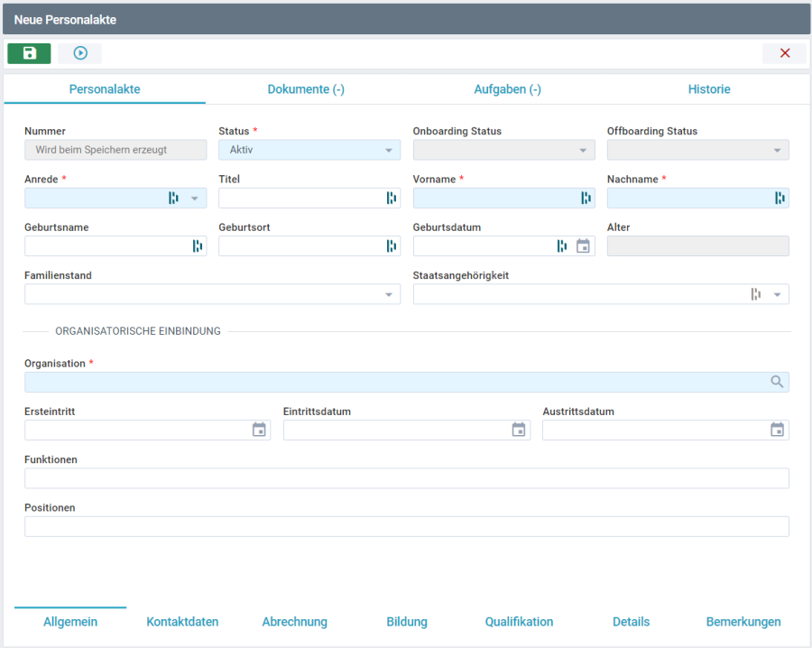Open the Staatsangehörigkeit dropdown arrow

[778, 295]
